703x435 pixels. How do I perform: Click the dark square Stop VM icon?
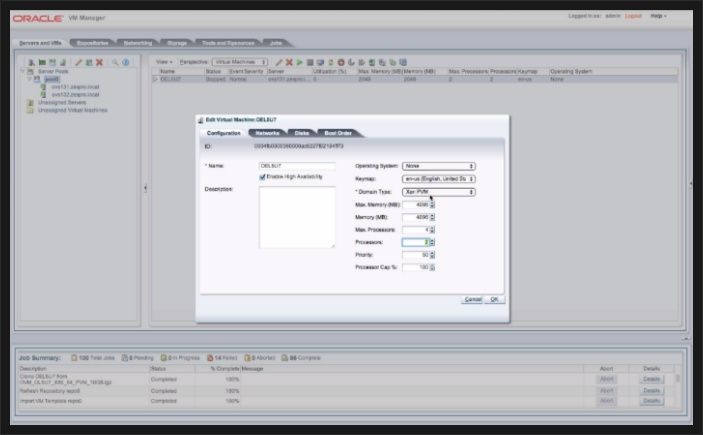point(310,62)
